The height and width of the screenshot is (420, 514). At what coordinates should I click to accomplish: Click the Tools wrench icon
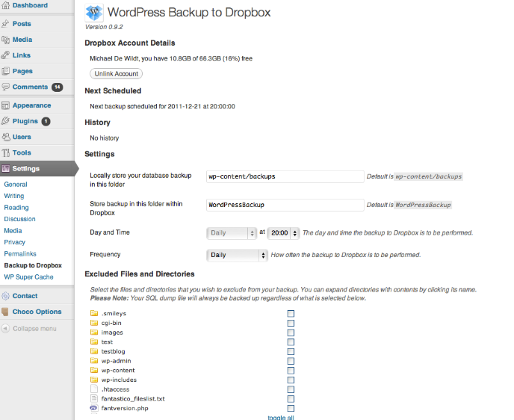[x=5, y=152]
